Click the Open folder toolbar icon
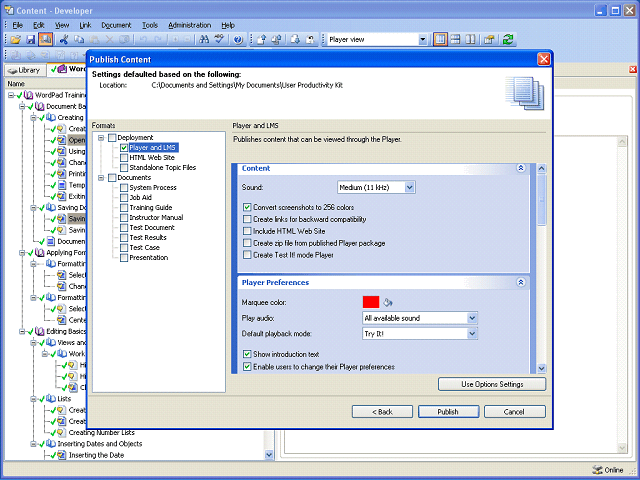Image resolution: width=640 pixels, height=480 pixels. [16, 40]
